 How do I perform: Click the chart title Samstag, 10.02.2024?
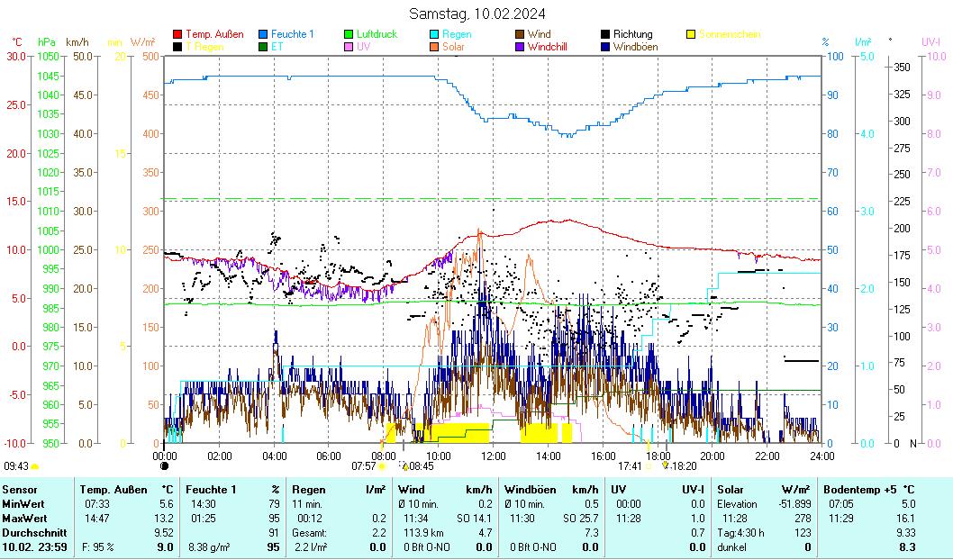[476, 14]
